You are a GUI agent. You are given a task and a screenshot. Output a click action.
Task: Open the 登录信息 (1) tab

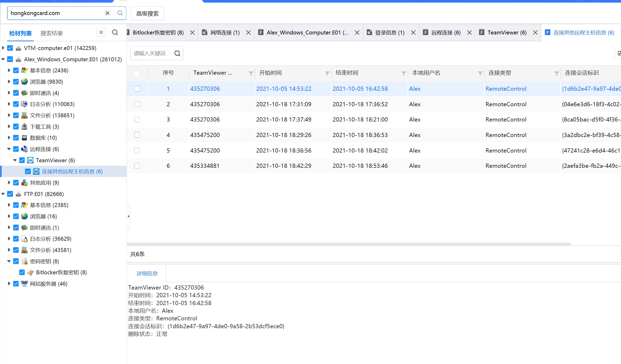pos(390,32)
